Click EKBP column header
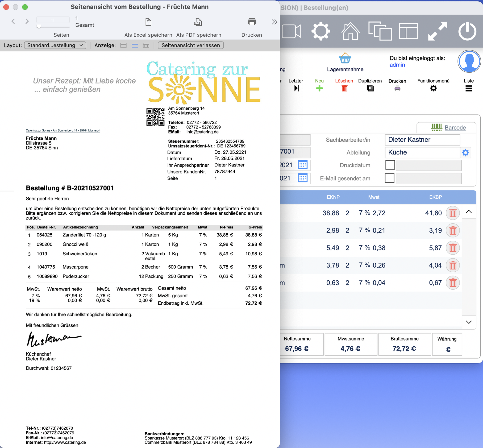Viewport: 483px width, 448px height. [x=435, y=197]
